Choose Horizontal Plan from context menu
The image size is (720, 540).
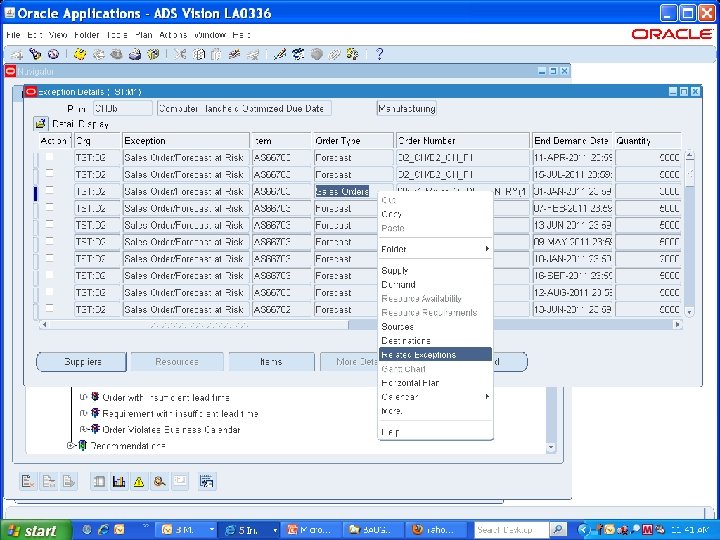[435, 382]
